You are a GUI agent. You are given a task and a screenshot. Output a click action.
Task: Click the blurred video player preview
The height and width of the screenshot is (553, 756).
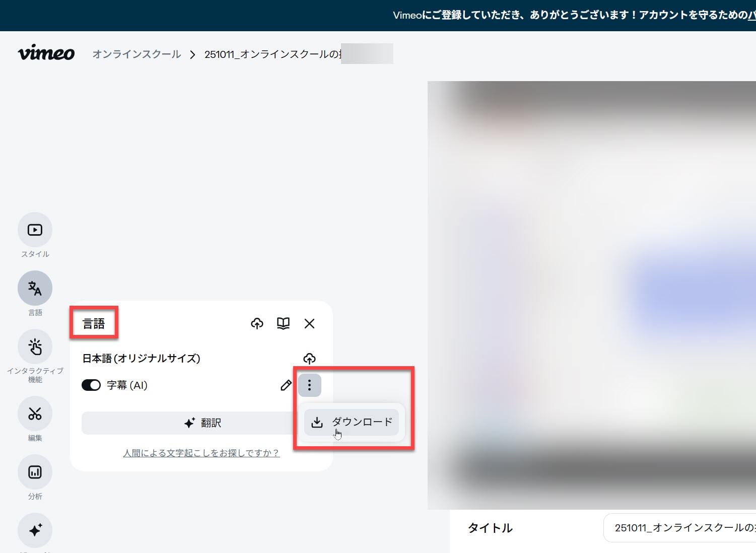591,295
